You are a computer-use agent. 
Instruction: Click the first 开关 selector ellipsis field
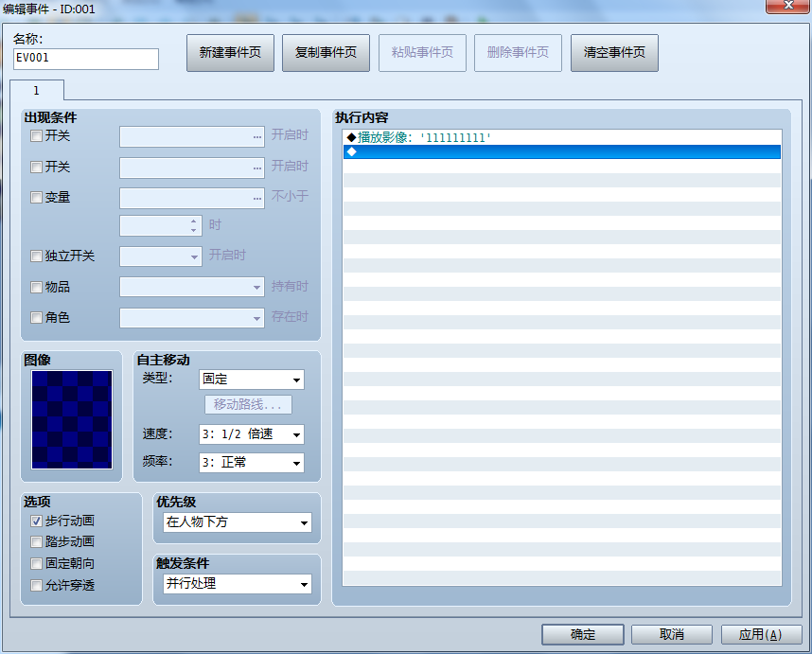coord(192,136)
